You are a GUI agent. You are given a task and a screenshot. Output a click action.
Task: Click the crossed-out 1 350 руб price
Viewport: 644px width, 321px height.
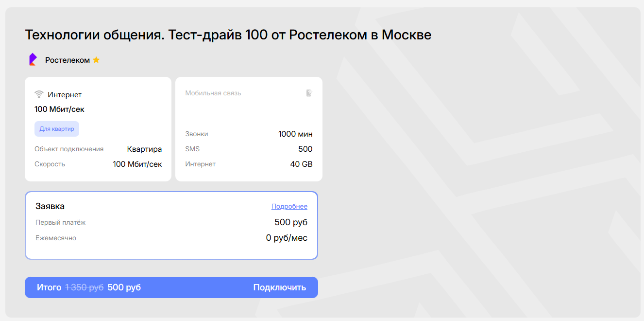pos(84,287)
